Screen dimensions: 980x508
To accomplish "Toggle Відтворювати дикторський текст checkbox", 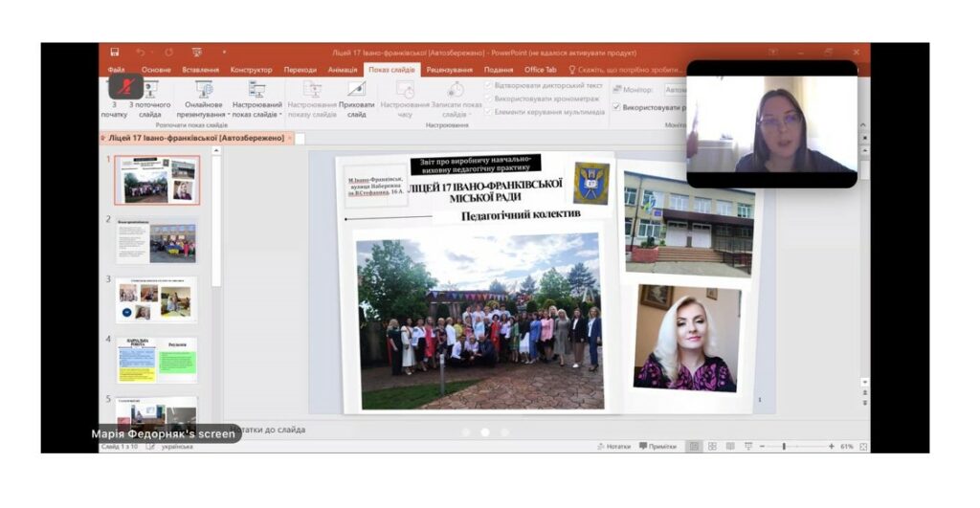I will 489,85.
